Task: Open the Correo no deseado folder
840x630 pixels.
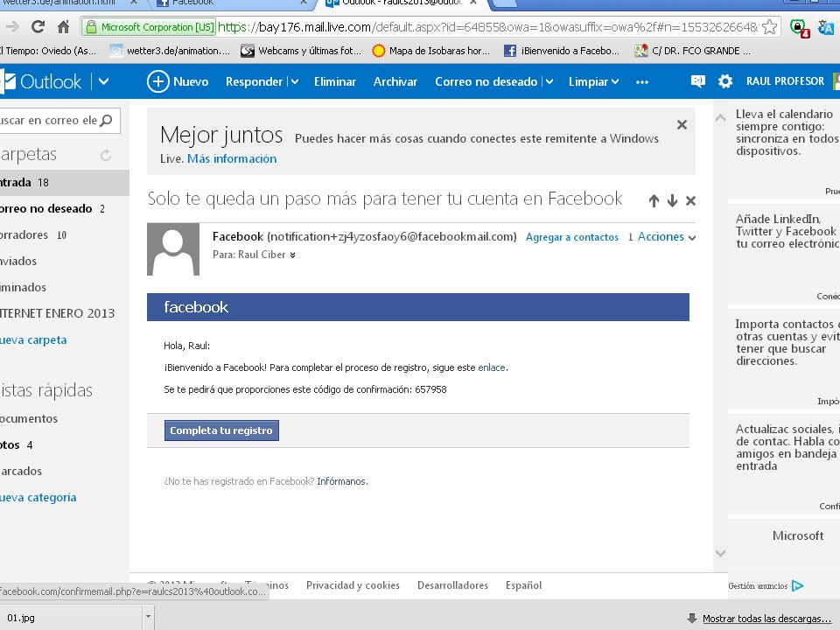Action: pyautogui.click(x=64, y=209)
